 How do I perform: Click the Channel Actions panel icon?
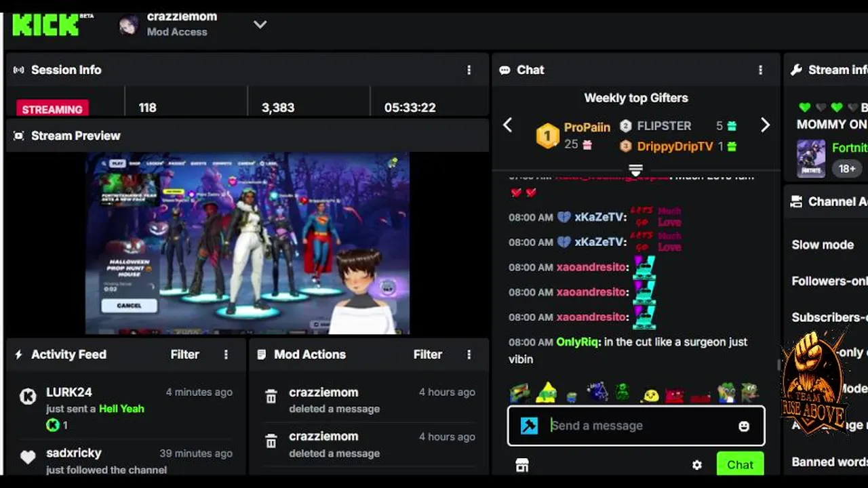[796, 201]
